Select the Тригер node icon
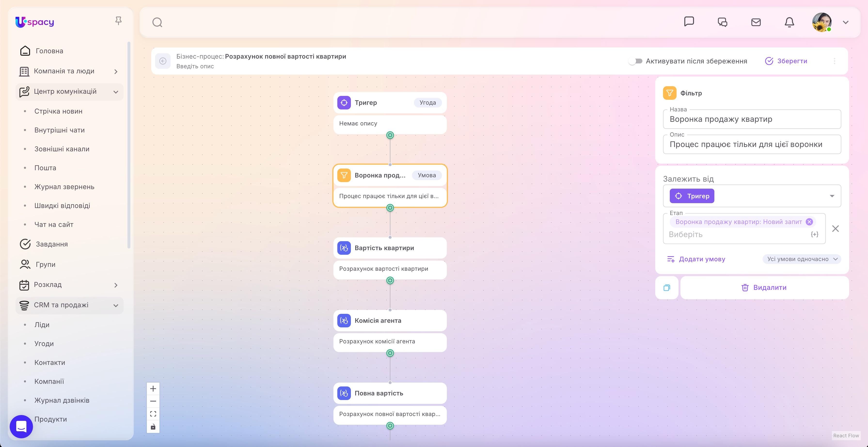The image size is (868, 447). [344, 103]
